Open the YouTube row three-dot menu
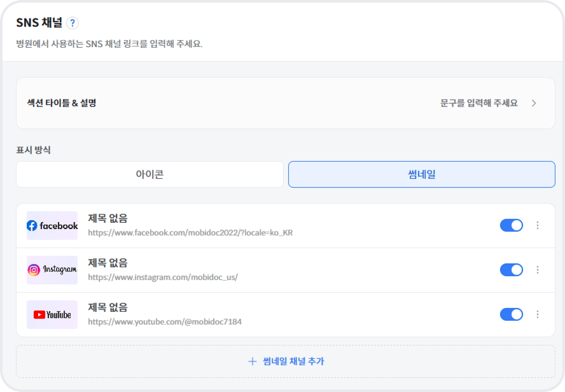565x392 pixels. [537, 314]
